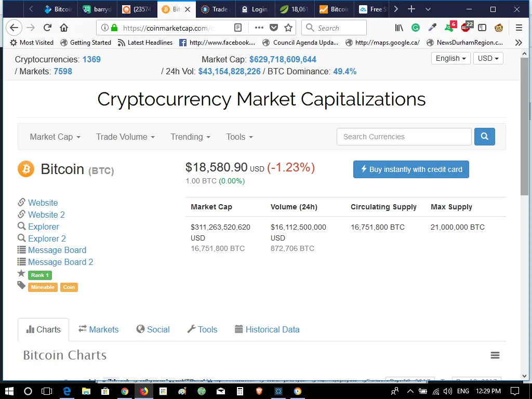This screenshot has height=399, width=532.
Task: Close the active Bitcoin tab
Action: click(187, 9)
